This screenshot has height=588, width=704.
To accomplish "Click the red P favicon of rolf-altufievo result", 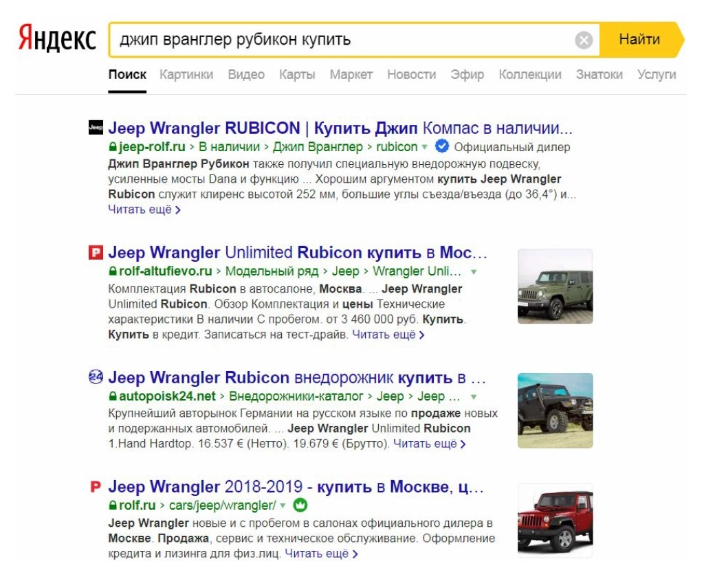I will coord(96,253).
